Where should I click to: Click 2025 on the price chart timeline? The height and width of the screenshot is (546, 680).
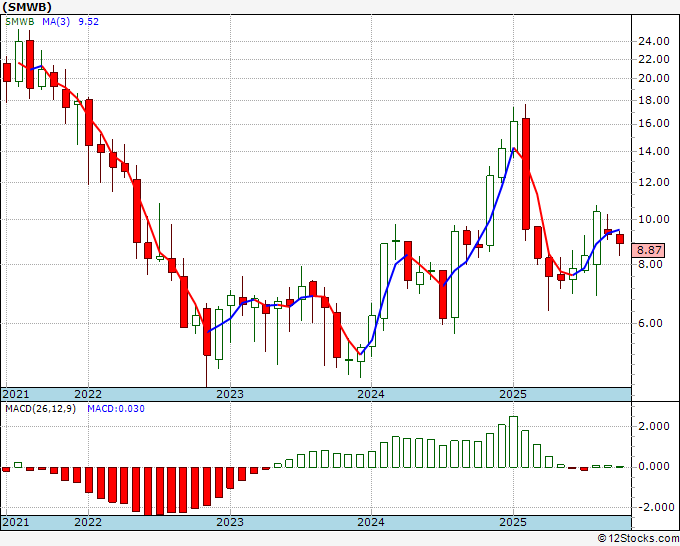coord(513,394)
